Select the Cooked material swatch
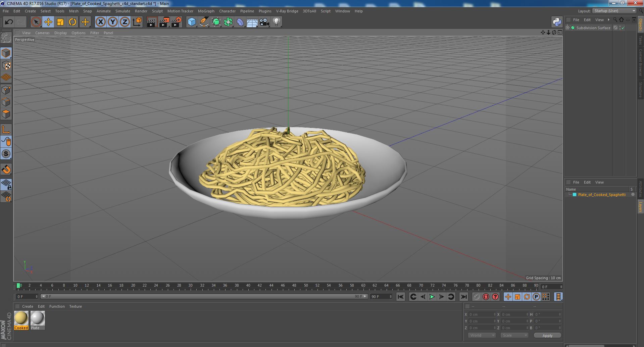 [x=21, y=320]
